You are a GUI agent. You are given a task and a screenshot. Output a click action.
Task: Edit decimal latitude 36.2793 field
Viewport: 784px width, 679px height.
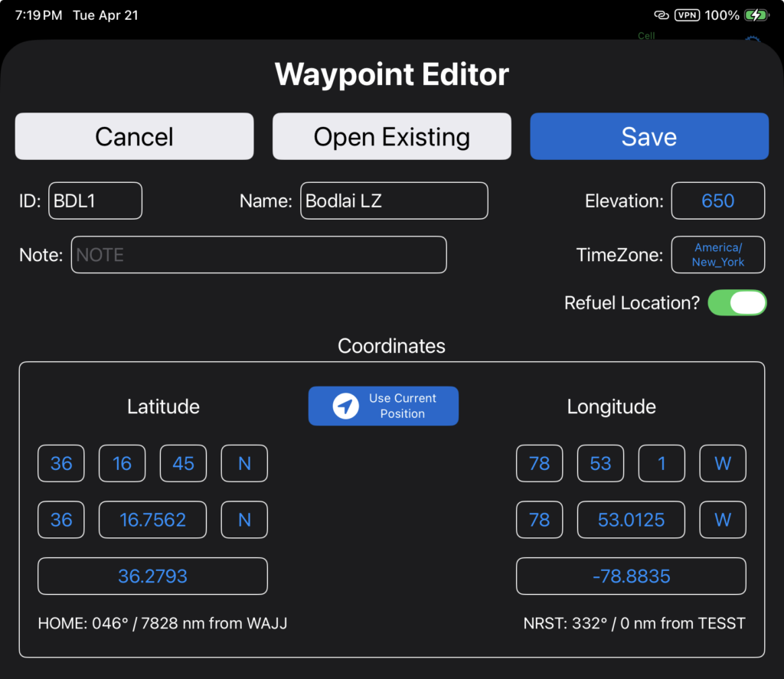152,576
